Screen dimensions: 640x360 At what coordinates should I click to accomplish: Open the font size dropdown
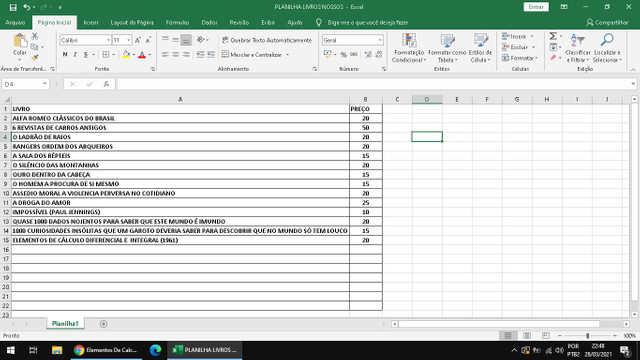coord(129,40)
